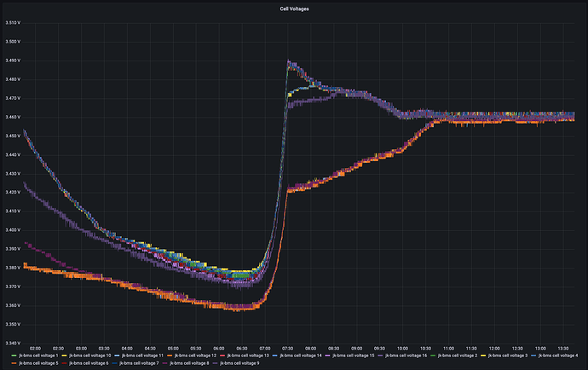Open the Cell Voltages panel title menu

[295, 8]
